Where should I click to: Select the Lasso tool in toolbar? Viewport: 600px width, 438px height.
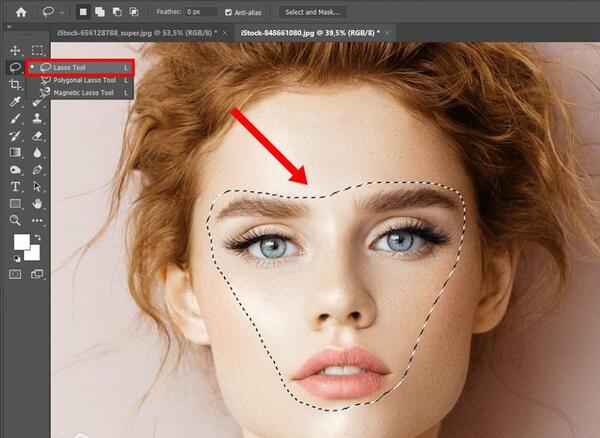tap(15, 68)
